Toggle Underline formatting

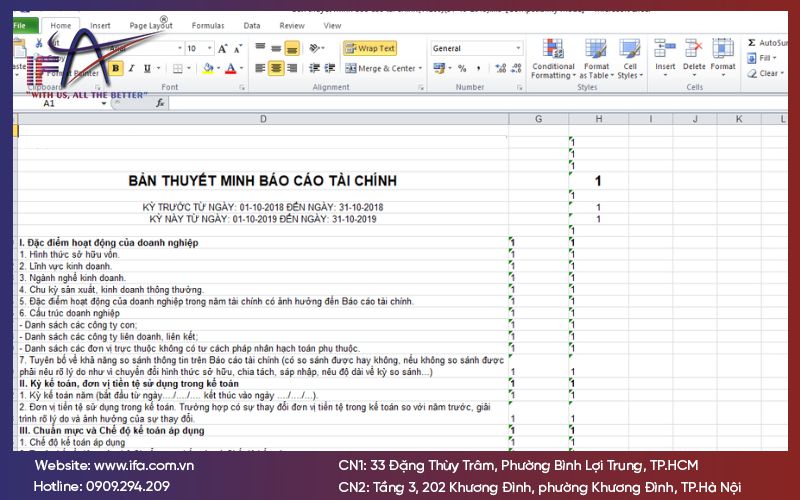point(147,68)
